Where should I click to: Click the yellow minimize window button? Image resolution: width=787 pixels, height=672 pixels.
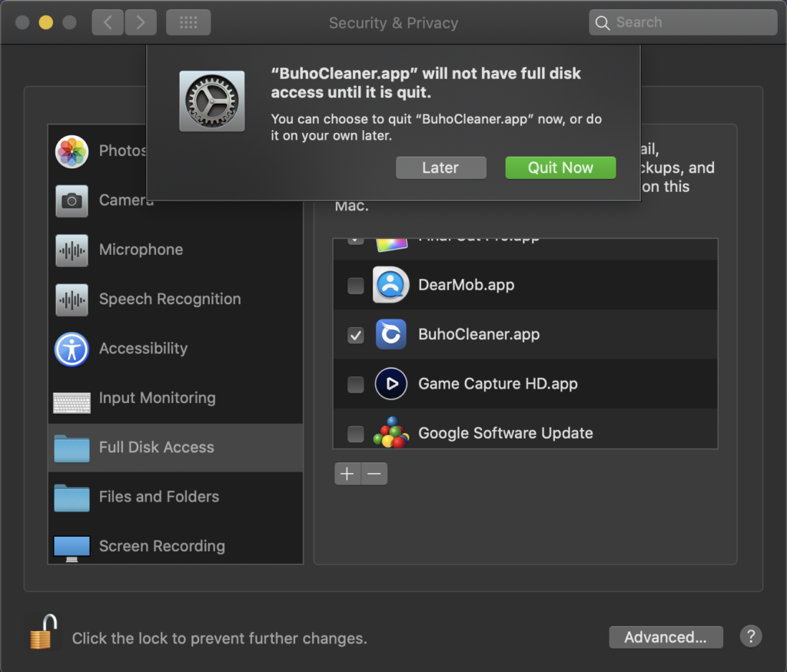pyautogui.click(x=45, y=22)
